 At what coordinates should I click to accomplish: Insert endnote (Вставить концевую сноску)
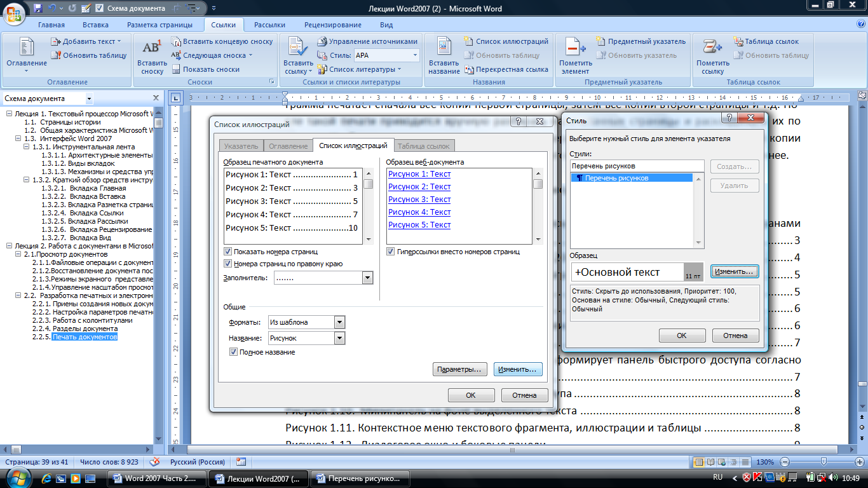point(222,41)
